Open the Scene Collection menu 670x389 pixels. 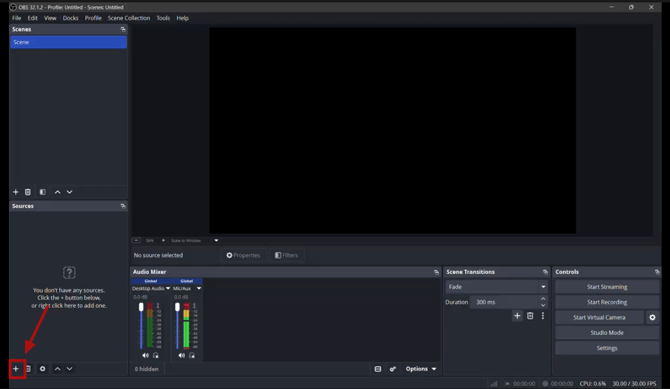[129, 18]
